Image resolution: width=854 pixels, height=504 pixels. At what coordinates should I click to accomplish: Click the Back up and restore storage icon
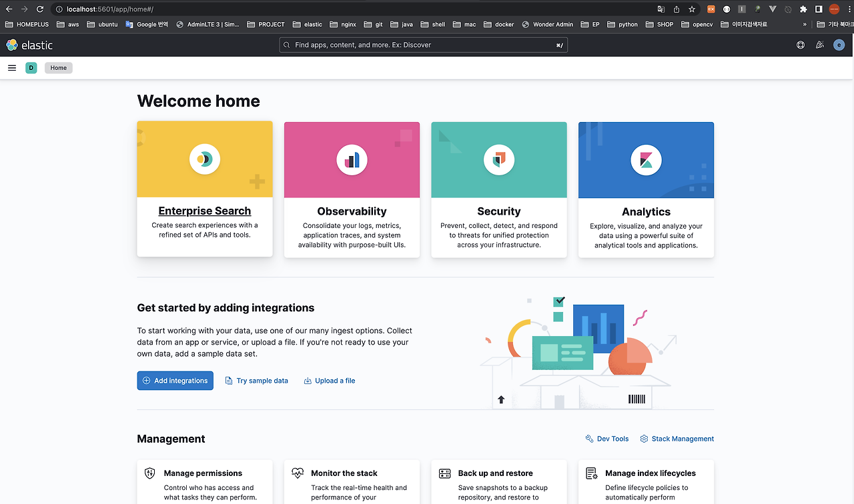[x=445, y=473]
